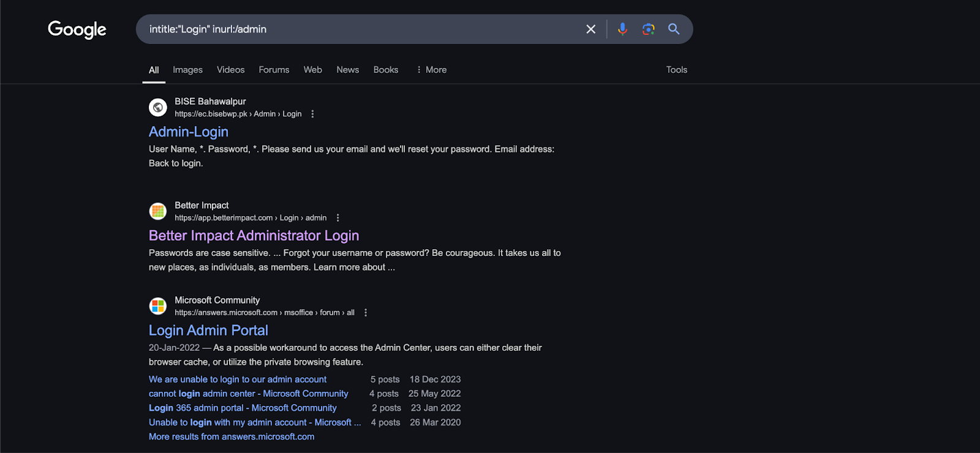Switch to the Forums tab
Screen dimensions: 980x453
[274, 70]
